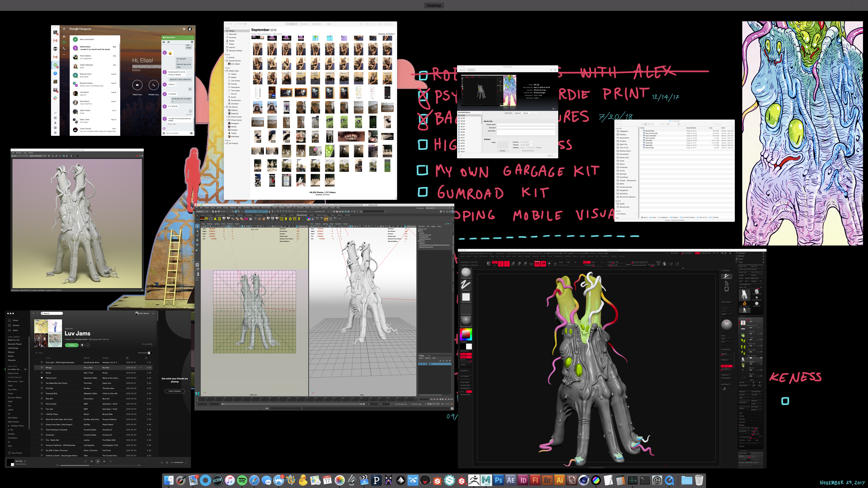Toggle repeat in Spotify player
The width and height of the screenshot is (868, 488).
(x=111, y=461)
